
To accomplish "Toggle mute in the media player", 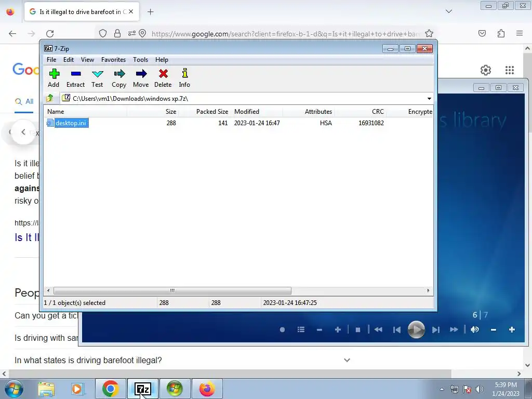I will (x=475, y=329).
